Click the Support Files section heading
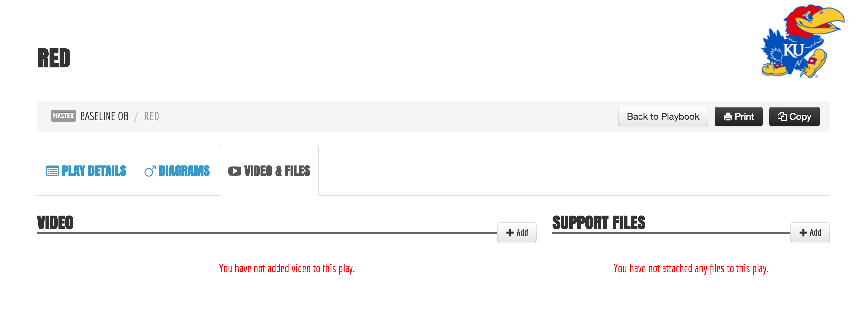Image resolution: width=868 pixels, height=335 pixels. (598, 223)
